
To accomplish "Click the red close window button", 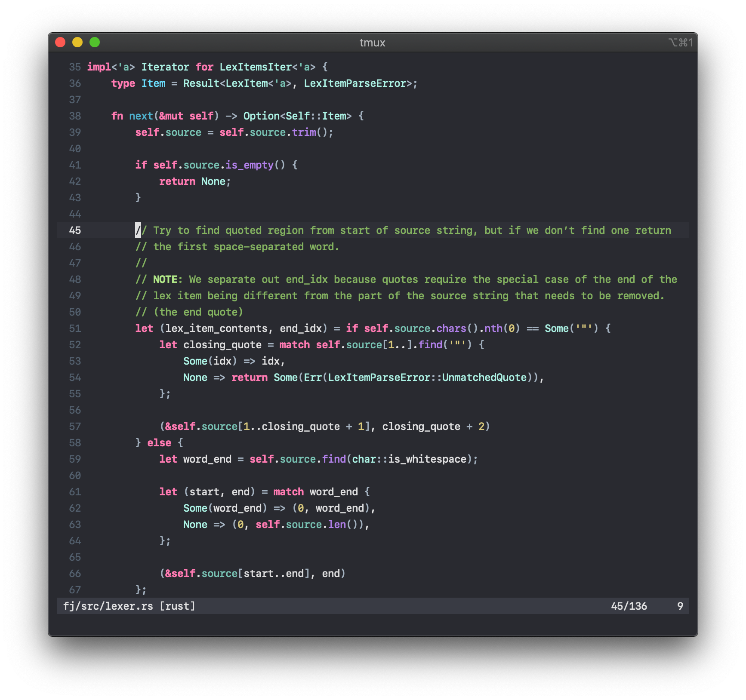I will point(60,42).
